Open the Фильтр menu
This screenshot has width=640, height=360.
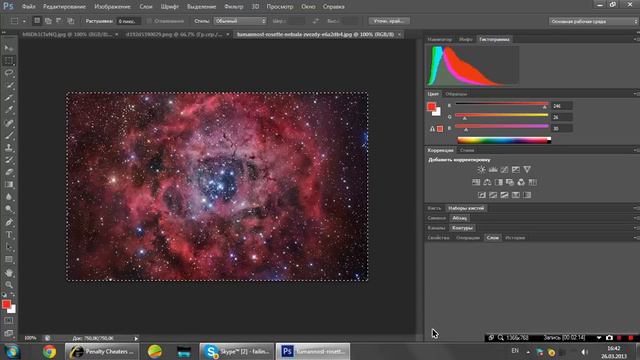pyautogui.click(x=233, y=7)
